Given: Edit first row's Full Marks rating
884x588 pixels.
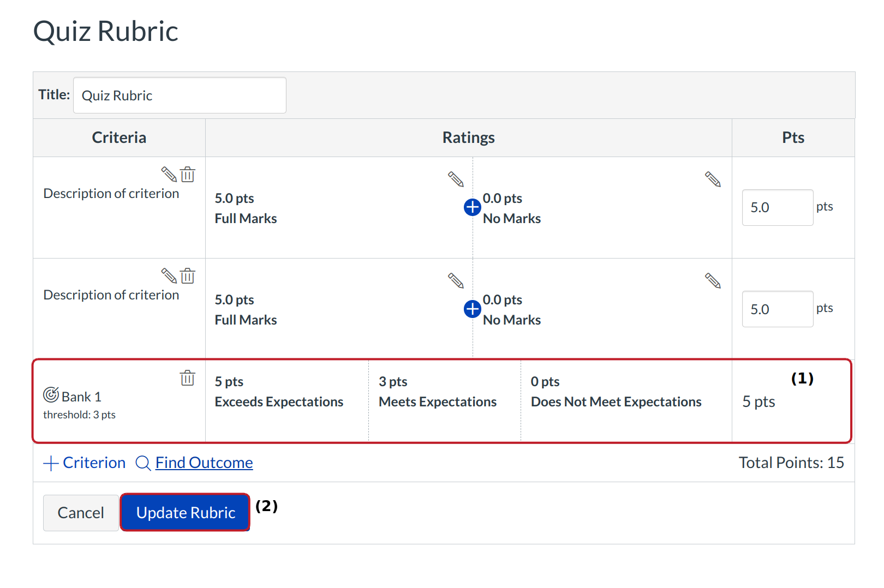Looking at the screenshot, I should click(x=456, y=179).
